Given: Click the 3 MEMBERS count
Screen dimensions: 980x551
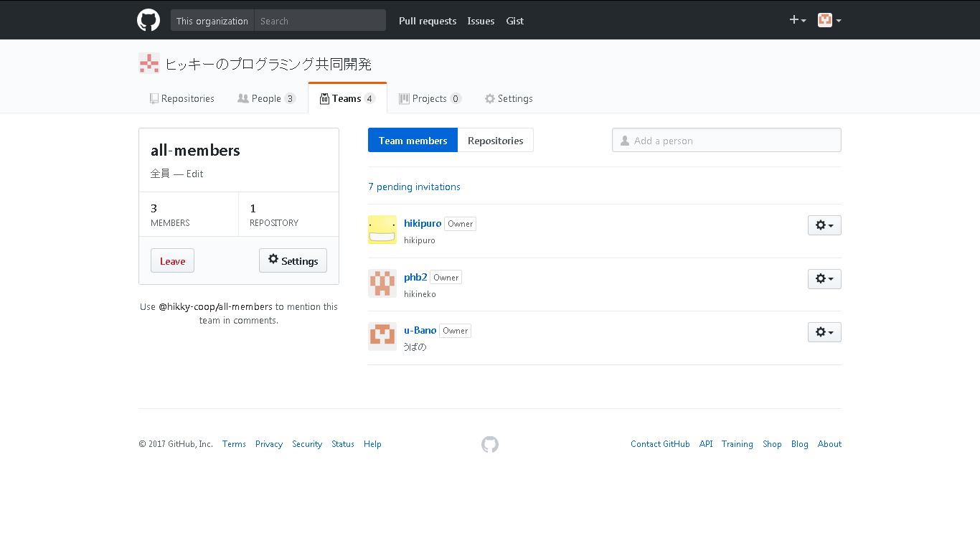Looking at the screenshot, I should click(189, 215).
